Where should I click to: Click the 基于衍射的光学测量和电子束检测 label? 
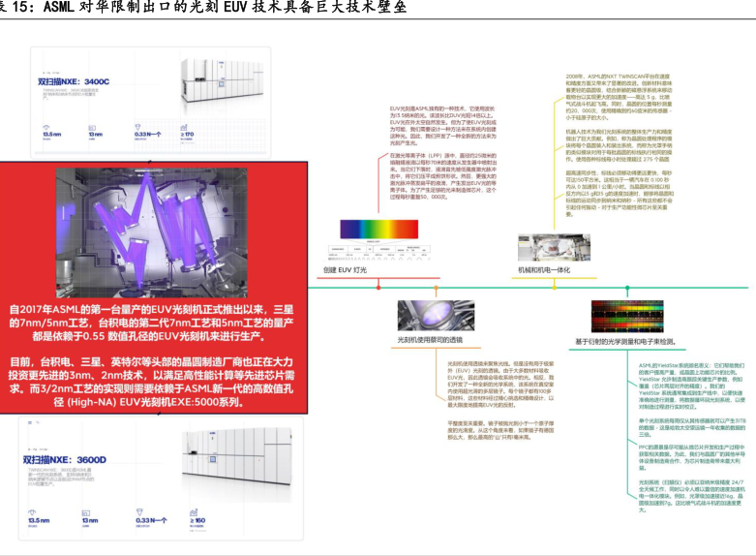(x=625, y=342)
